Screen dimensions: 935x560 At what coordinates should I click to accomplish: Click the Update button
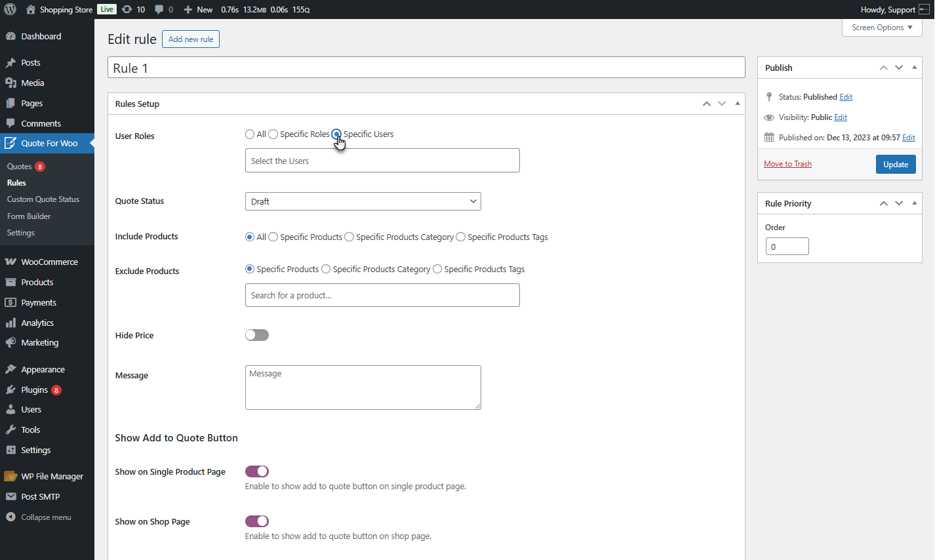pyautogui.click(x=895, y=164)
